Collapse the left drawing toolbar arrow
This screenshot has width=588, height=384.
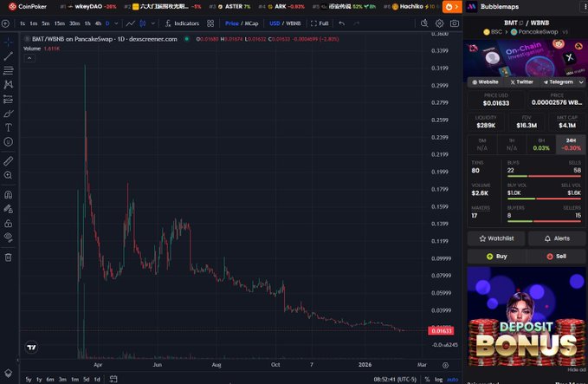click(x=17, y=360)
